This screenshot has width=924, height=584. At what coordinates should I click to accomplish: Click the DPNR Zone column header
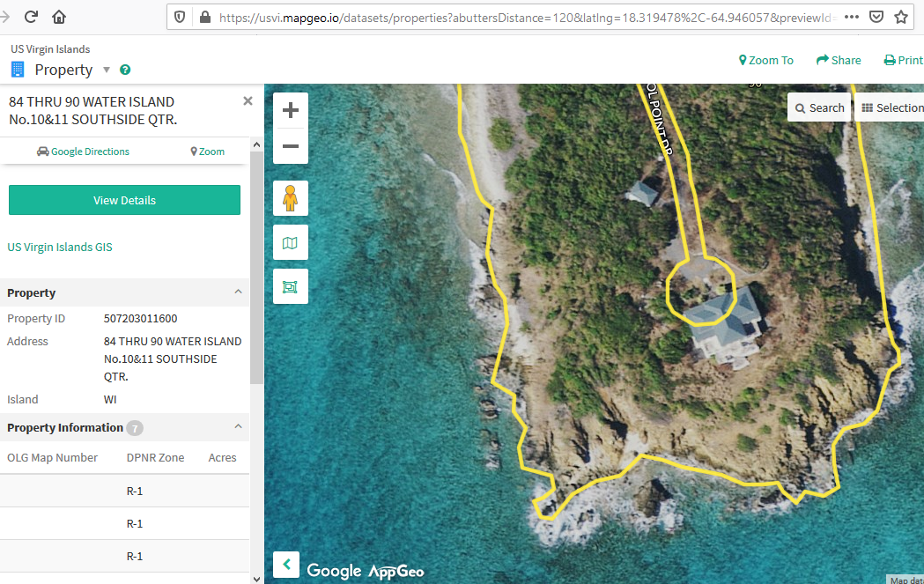[156, 457]
